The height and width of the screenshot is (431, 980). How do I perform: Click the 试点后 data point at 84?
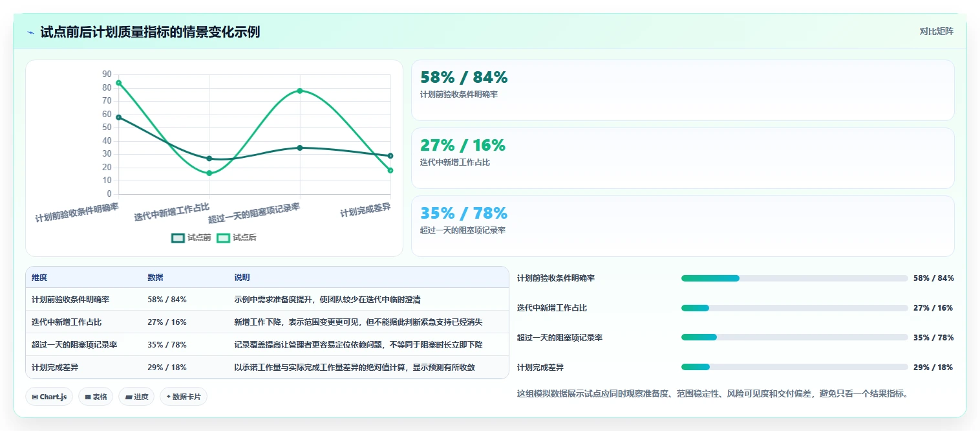click(119, 83)
